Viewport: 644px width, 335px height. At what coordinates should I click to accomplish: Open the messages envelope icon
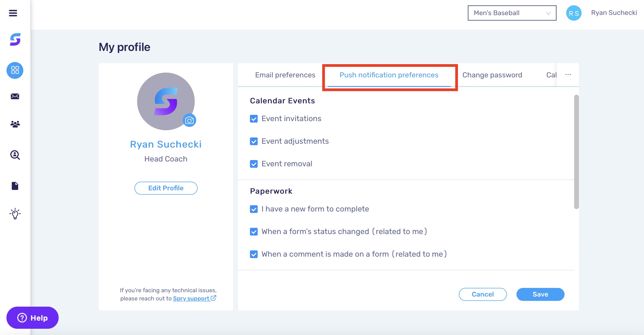point(15,96)
